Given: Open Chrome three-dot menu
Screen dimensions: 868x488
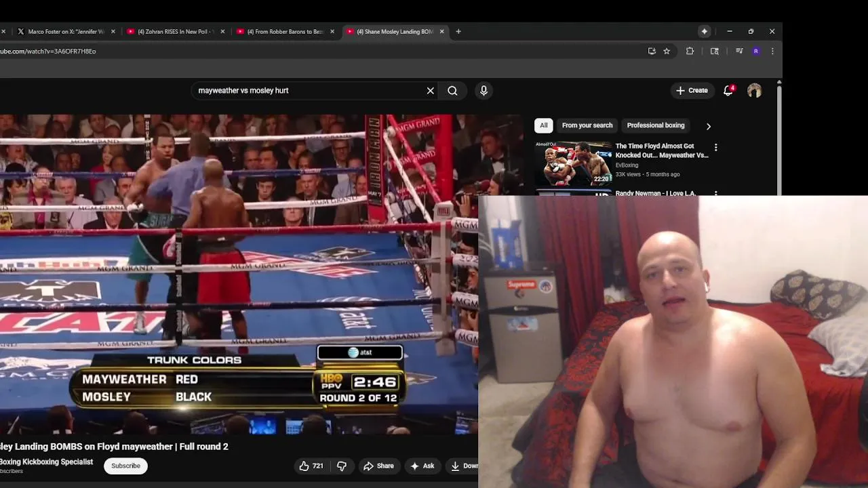Looking at the screenshot, I should coord(772,51).
